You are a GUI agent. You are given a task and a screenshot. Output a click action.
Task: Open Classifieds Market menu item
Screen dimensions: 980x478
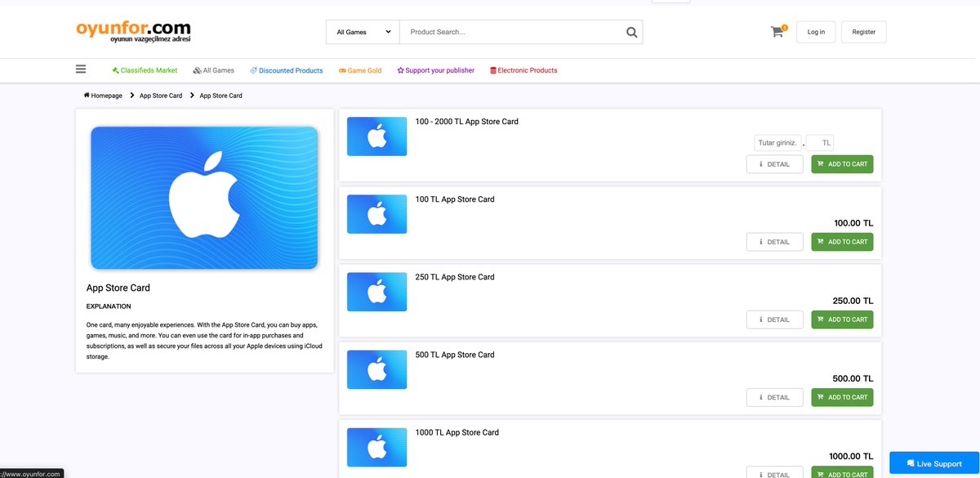point(145,70)
